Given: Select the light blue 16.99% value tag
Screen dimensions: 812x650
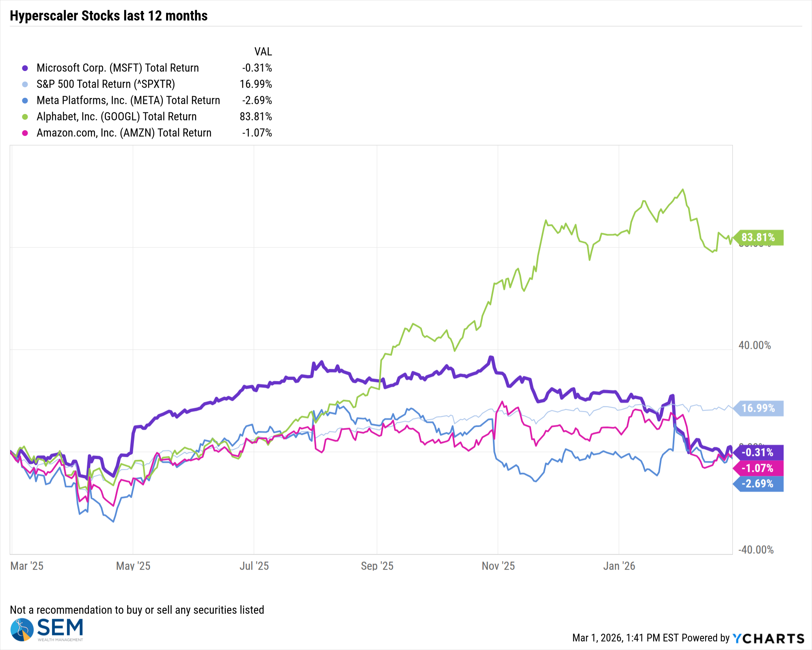Looking at the screenshot, I should pyautogui.click(x=758, y=408).
